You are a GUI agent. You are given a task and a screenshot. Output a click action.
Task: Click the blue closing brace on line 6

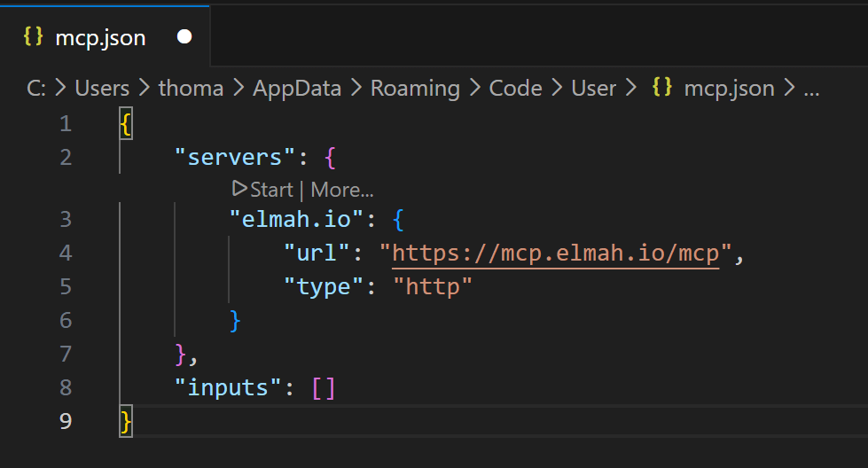235,321
